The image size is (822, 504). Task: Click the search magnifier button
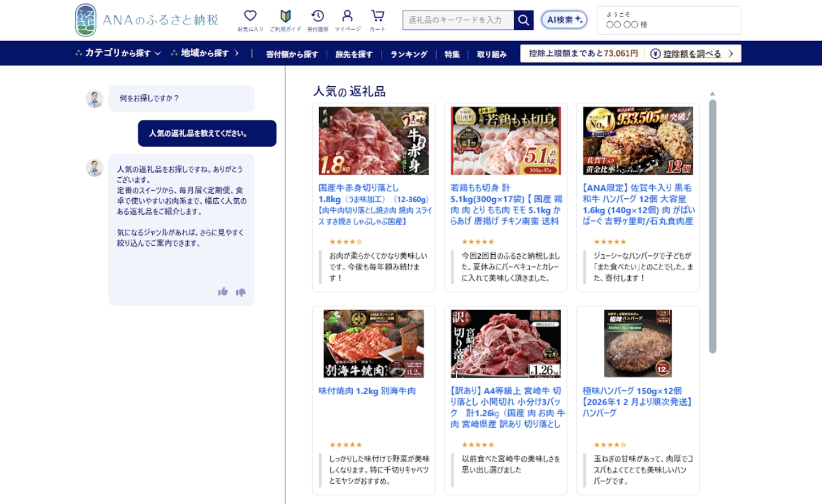(524, 20)
